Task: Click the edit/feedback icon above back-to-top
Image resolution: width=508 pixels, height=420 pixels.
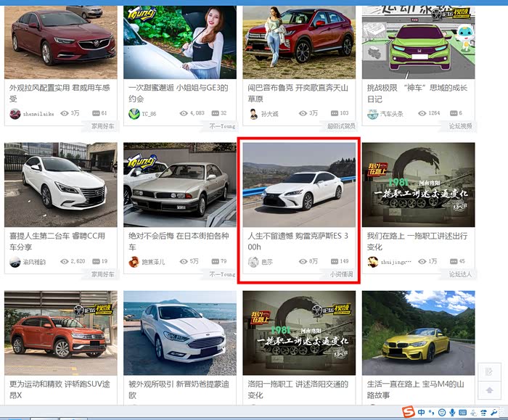Action: click(x=490, y=371)
